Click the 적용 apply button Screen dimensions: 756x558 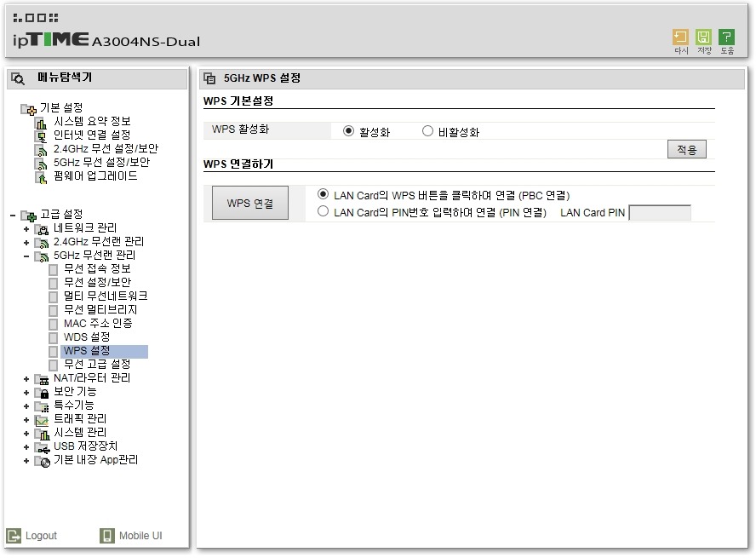[686, 150]
